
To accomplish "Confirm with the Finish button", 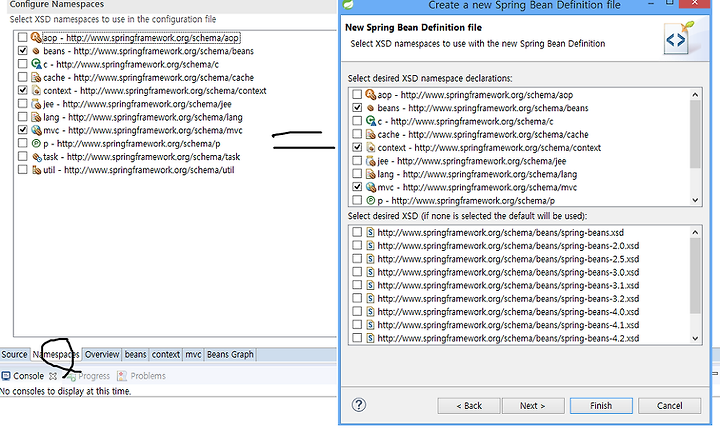I will pos(601,406).
